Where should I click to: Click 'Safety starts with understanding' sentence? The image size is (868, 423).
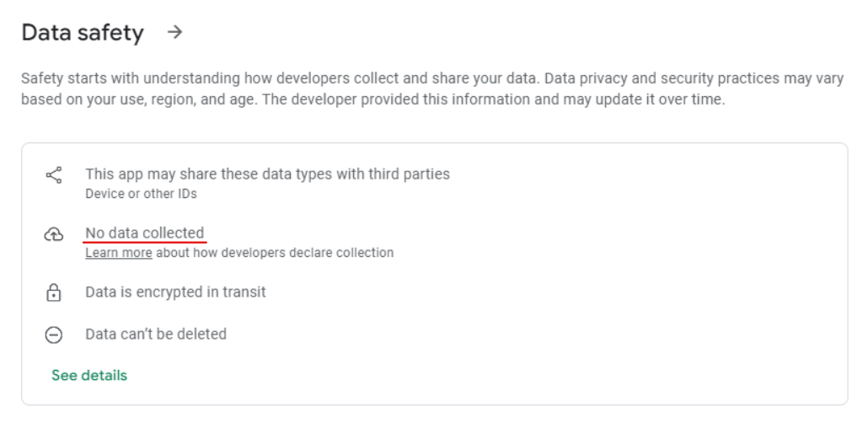click(x=280, y=78)
